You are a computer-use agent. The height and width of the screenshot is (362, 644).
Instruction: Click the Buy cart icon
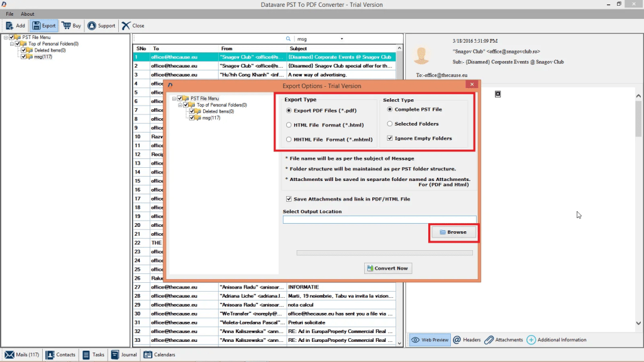click(71, 26)
